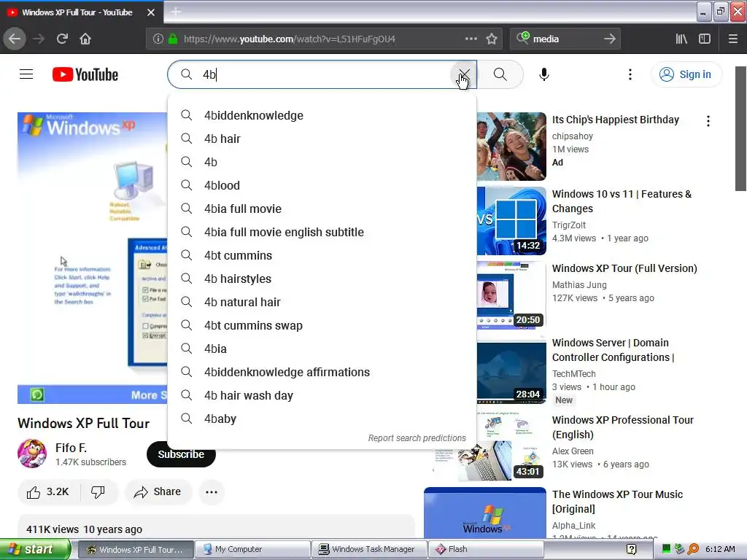Start voice search with the microphone icon
The width and height of the screenshot is (747, 560).
(x=544, y=74)
